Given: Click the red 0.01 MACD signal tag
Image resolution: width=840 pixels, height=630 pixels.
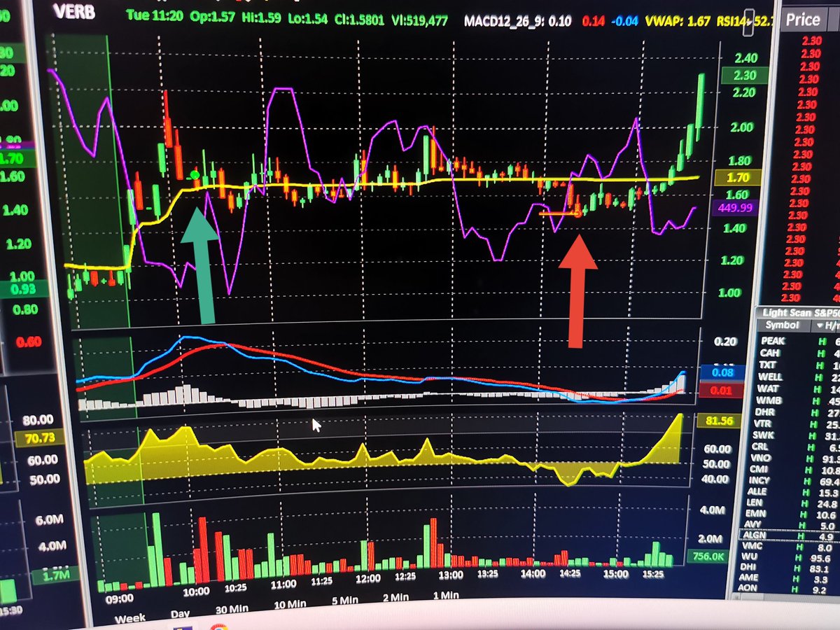Looking at the screenshot, I should pos(722,389).
